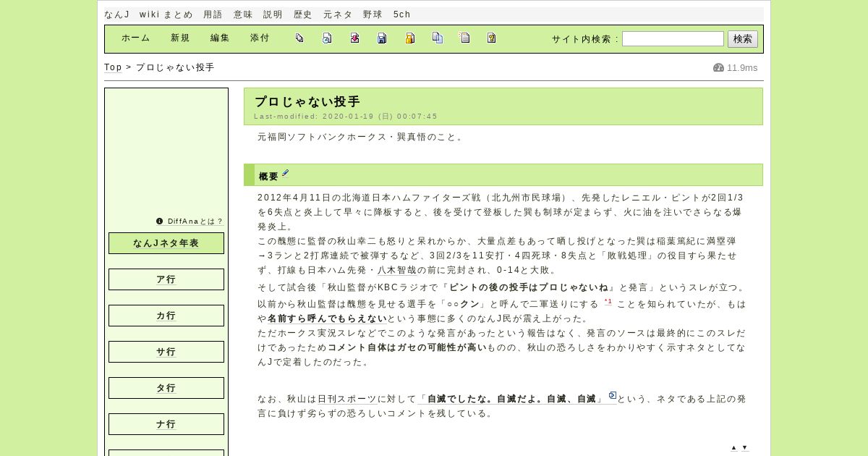
Task: Click the bold text コメント自体はガセの可能性が高い
Action: (407, 347)
